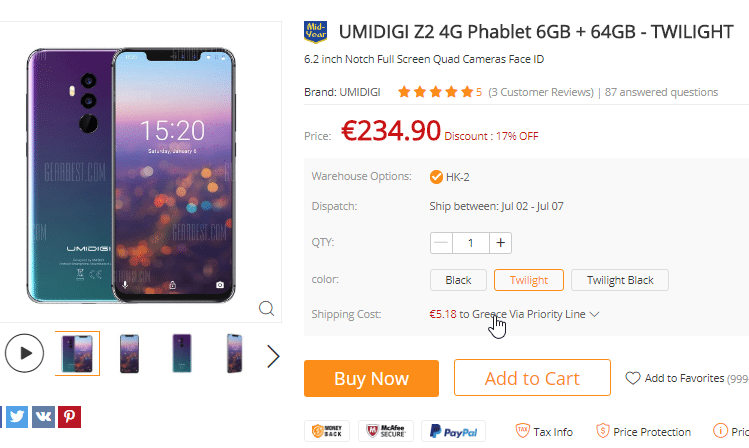The image size is (749, 448).
Task: Share on Twitter
Action: 17,416
